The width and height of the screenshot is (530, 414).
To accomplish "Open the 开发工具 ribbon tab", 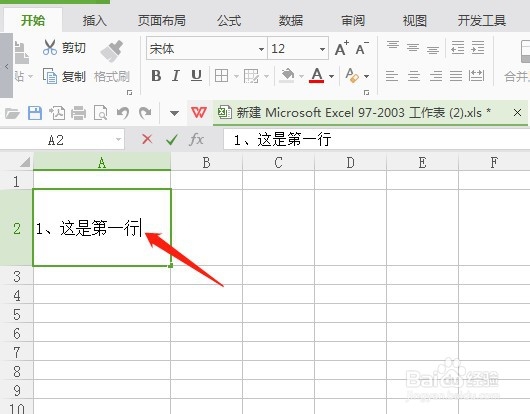I will click(482, 21).
